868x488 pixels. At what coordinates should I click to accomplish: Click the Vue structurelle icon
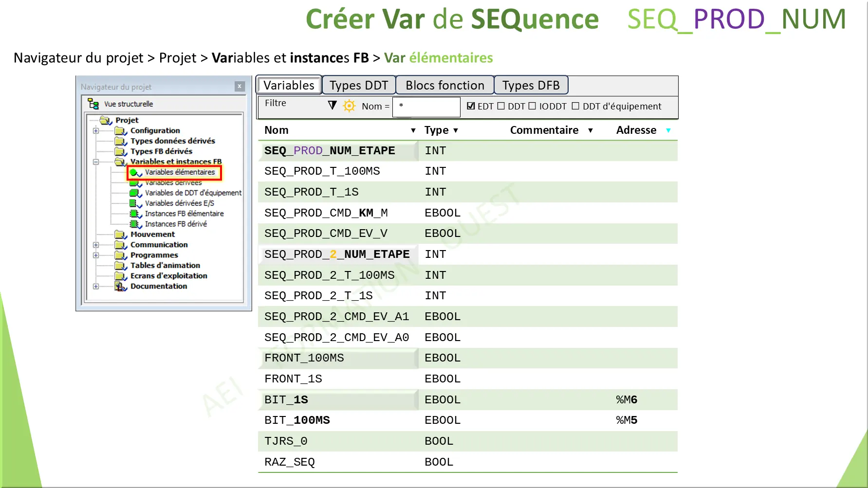pos(93,104)
